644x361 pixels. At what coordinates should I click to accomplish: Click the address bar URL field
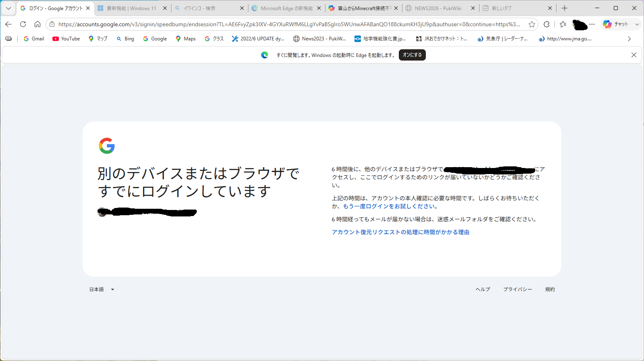click(289, 24)
